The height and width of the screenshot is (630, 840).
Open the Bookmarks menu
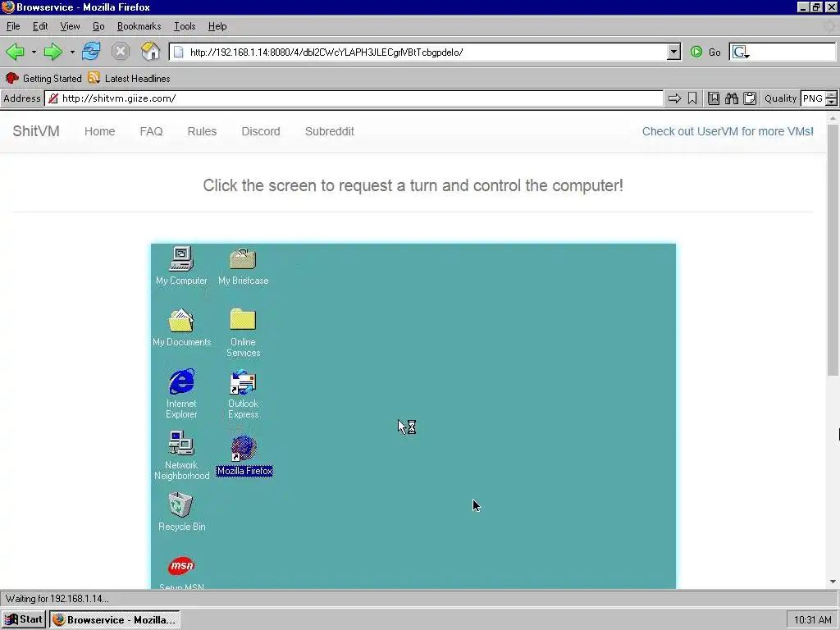tap(139, 26)
